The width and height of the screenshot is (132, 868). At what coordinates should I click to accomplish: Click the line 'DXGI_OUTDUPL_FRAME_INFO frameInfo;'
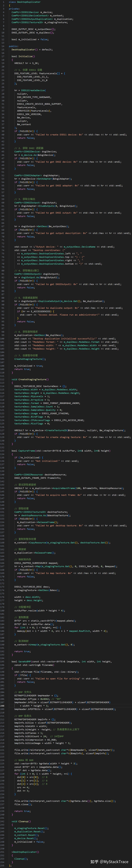(x=38, y=478)
